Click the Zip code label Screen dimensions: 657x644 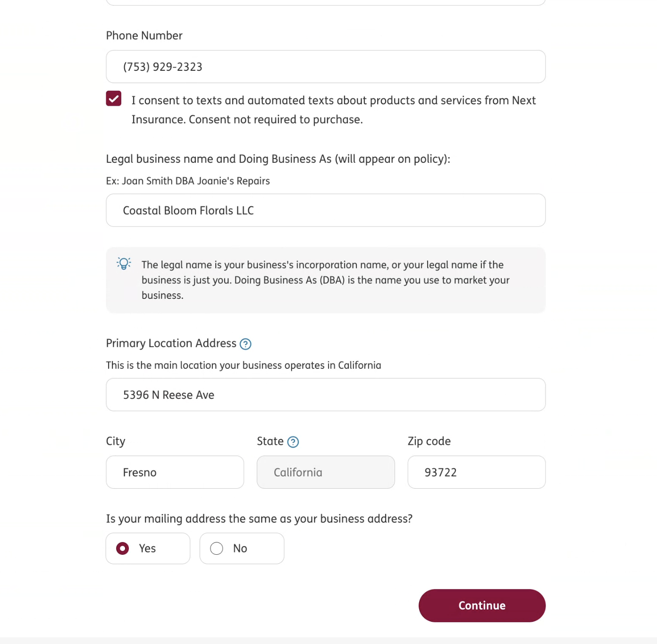point(429,441)
